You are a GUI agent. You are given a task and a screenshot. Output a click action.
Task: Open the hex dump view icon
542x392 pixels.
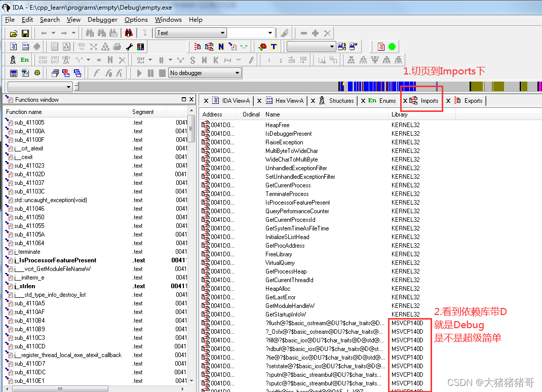tap(25, 47)
